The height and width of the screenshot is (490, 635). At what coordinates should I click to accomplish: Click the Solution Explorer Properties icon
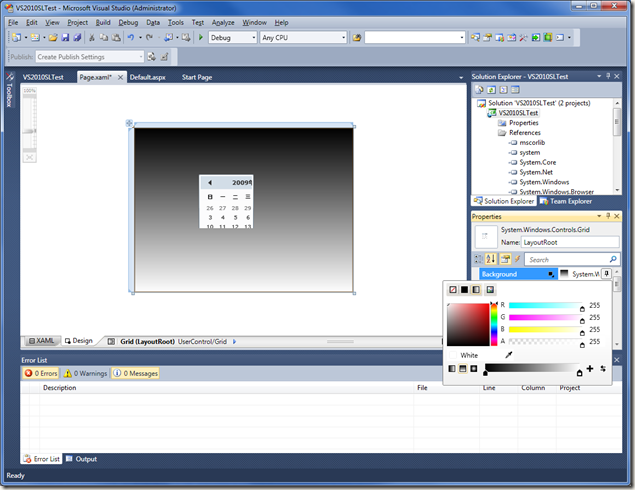point(479,90)
